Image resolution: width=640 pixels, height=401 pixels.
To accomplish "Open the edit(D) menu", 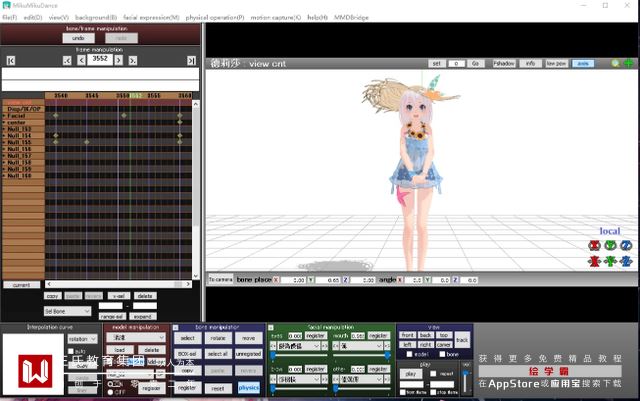I will [33, 18].
